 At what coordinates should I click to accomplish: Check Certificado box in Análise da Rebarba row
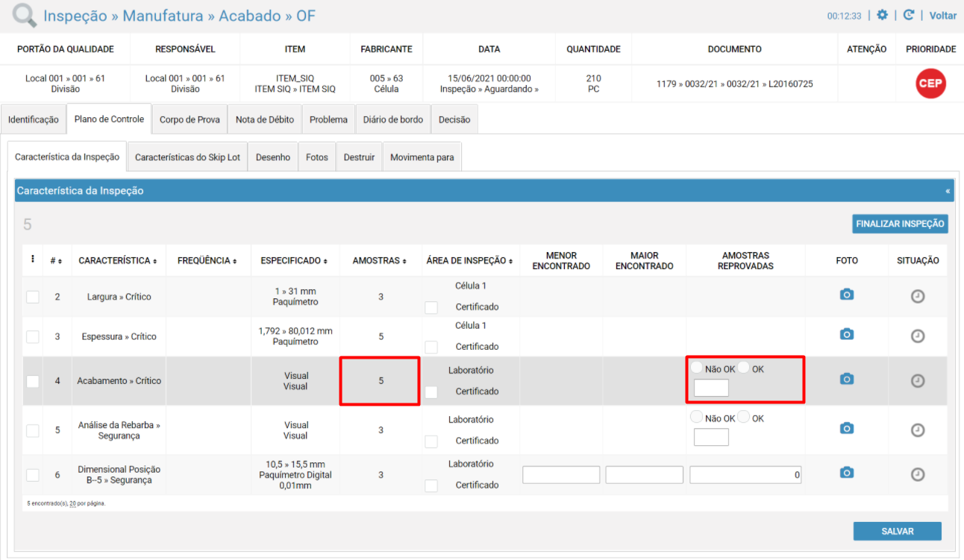pyautogui.click(x=431, y=441)
